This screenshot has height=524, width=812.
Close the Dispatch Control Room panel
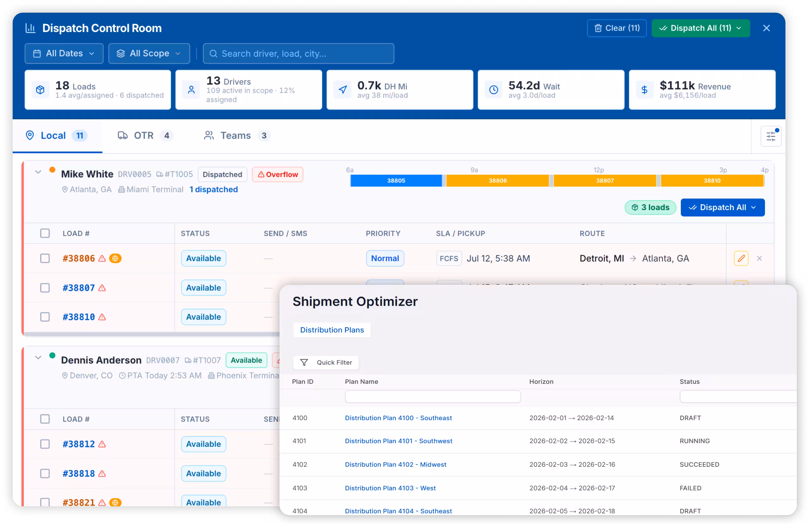click(766, 28)
